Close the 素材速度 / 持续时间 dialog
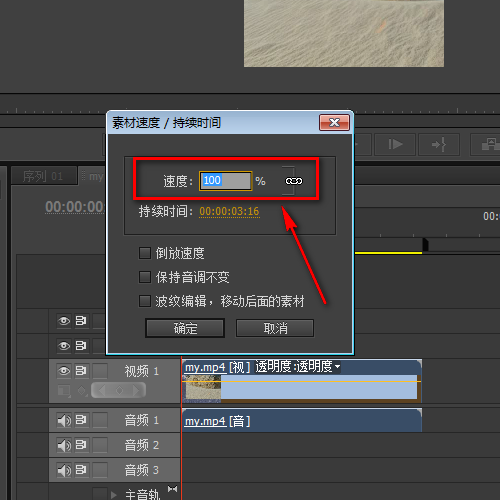This screenshot has height=500, width=500. coord(334,123)
